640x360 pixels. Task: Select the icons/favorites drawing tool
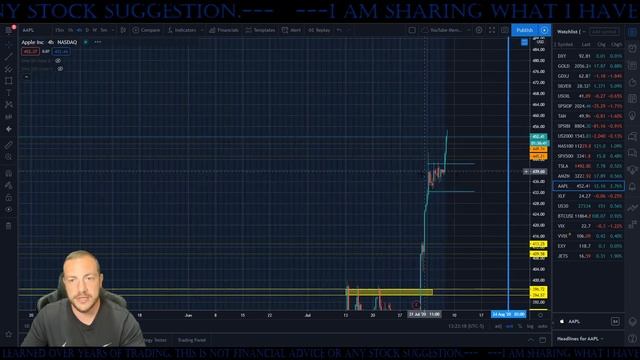(9, 129)
